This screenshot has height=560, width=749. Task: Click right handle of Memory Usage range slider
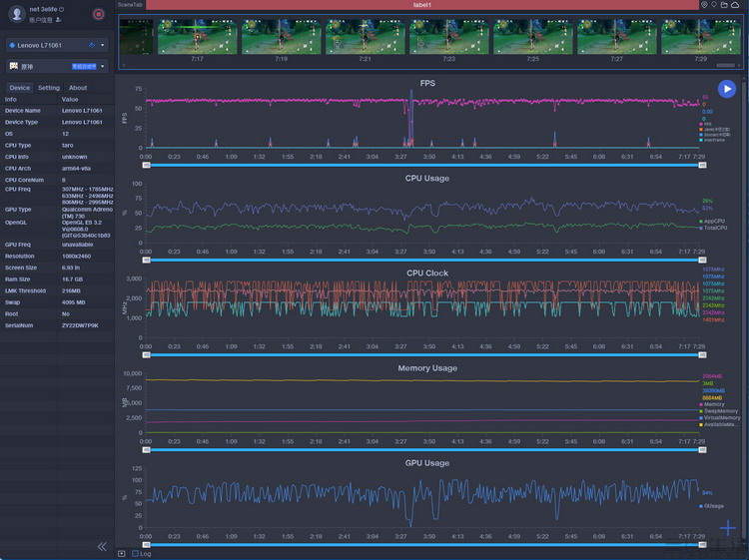[702, 450]
